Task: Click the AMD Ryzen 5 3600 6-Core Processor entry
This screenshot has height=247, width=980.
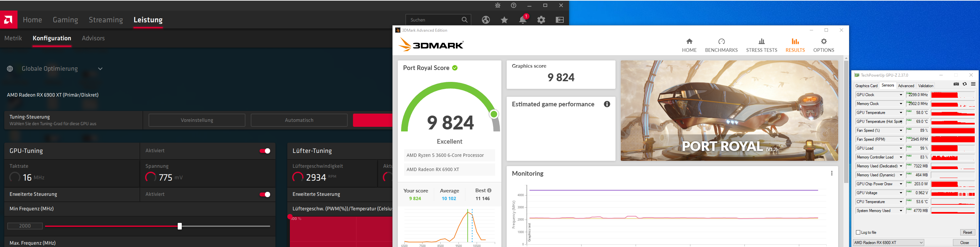Action: 449,155
